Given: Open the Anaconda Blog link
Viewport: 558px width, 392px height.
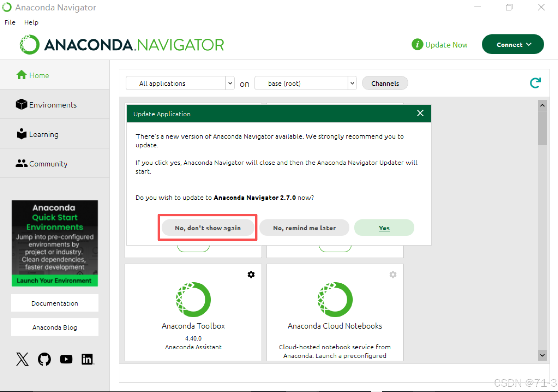Looking at the screenshot, I should (x=55, y=327).
